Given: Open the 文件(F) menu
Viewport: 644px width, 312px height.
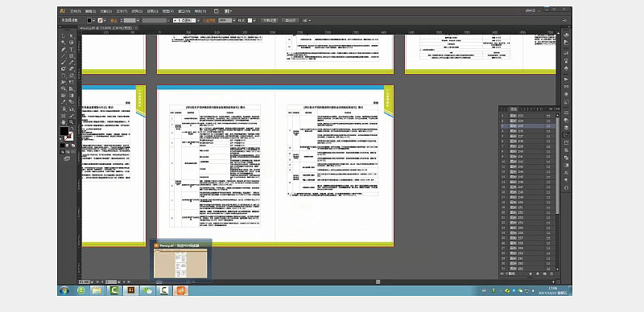Looking at the screenshot, I should [76, 11].
